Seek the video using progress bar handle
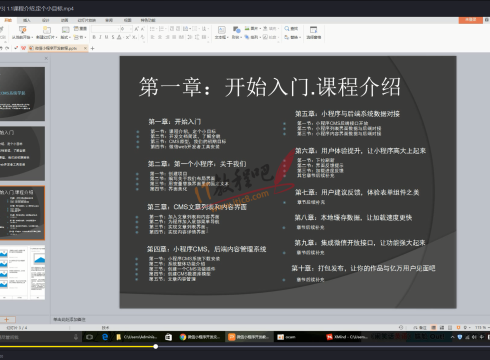This screenshot has width=490, height=360. tap(156, 347)
